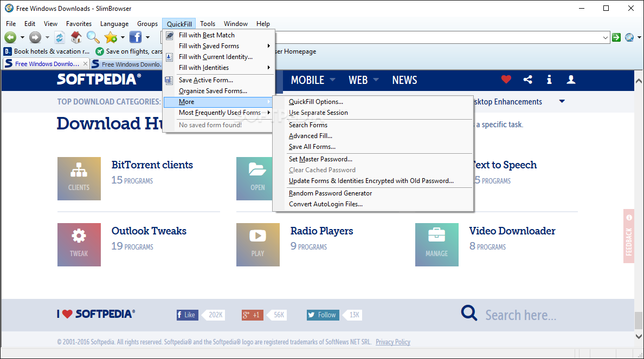Open the Favorites menu
The width and height of the screenshot is (644, 359).
coord(79,24)
